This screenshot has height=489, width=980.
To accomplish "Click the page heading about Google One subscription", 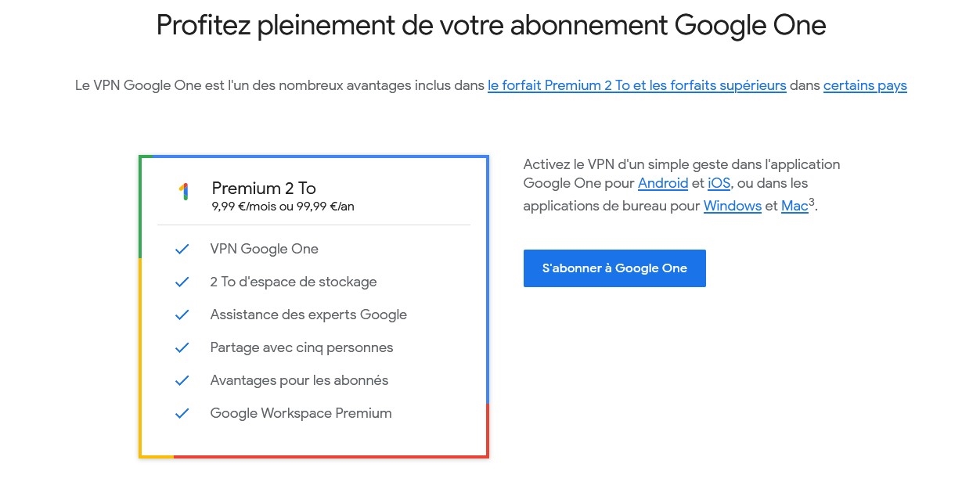I will pos(492,25).
